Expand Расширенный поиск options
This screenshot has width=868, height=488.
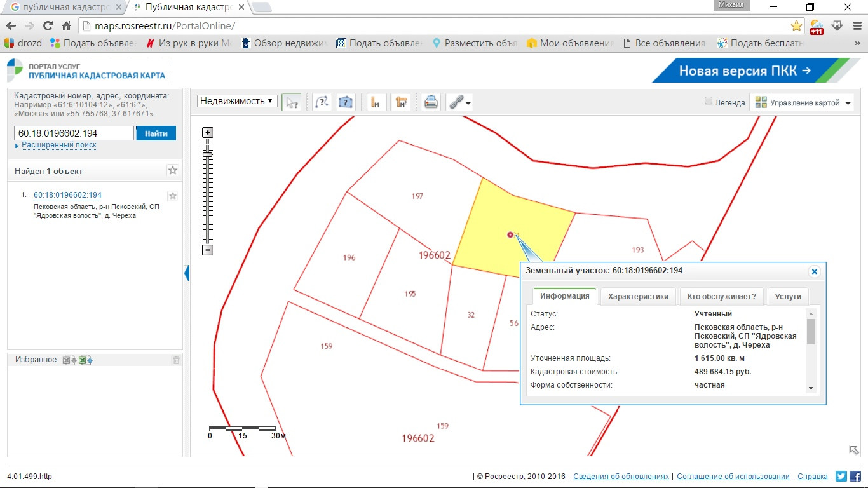(x=58, y=145)
